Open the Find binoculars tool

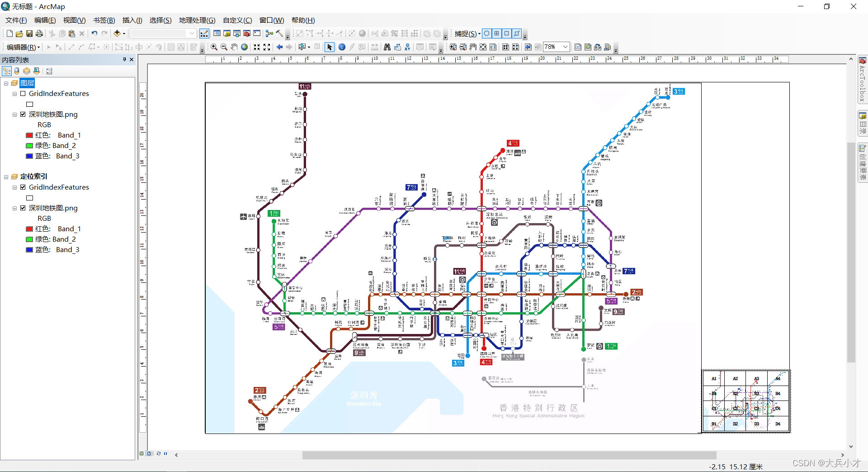[x=387, y=47]
